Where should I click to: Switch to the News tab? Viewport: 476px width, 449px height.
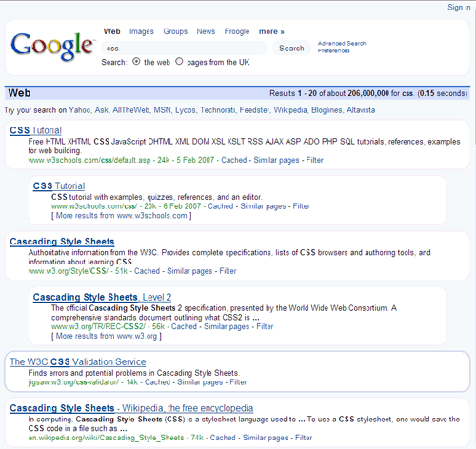click(x=206, y=31)
